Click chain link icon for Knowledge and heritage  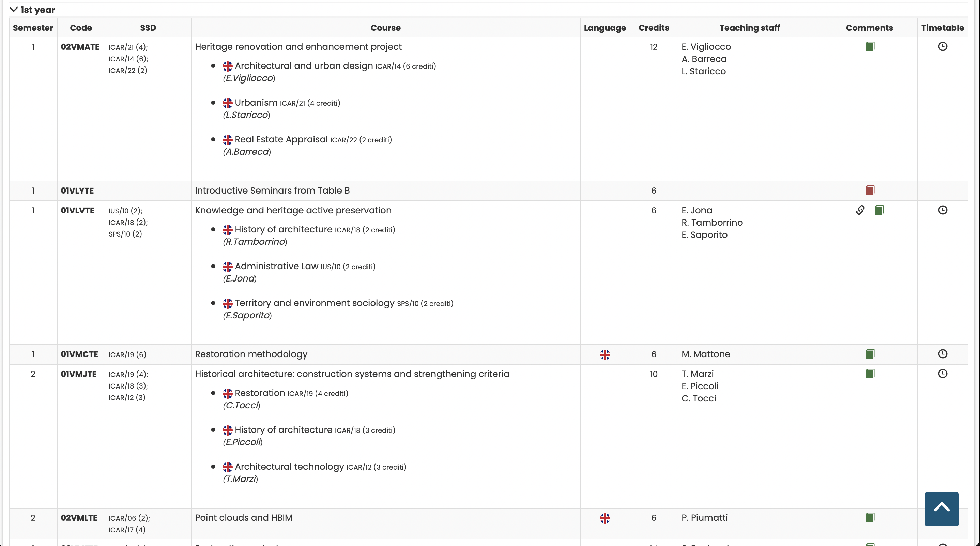(x=860, y=210)
